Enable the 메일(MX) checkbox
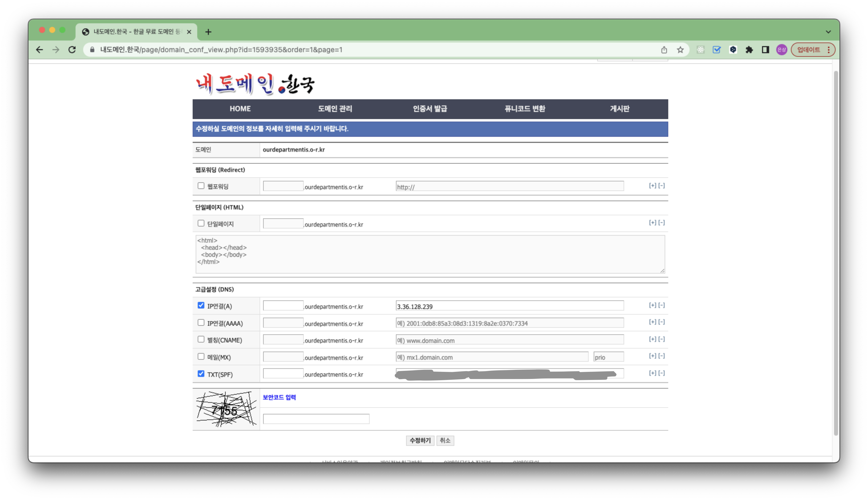868x500 pixels. pyautogui.click(x=201, y=356)
